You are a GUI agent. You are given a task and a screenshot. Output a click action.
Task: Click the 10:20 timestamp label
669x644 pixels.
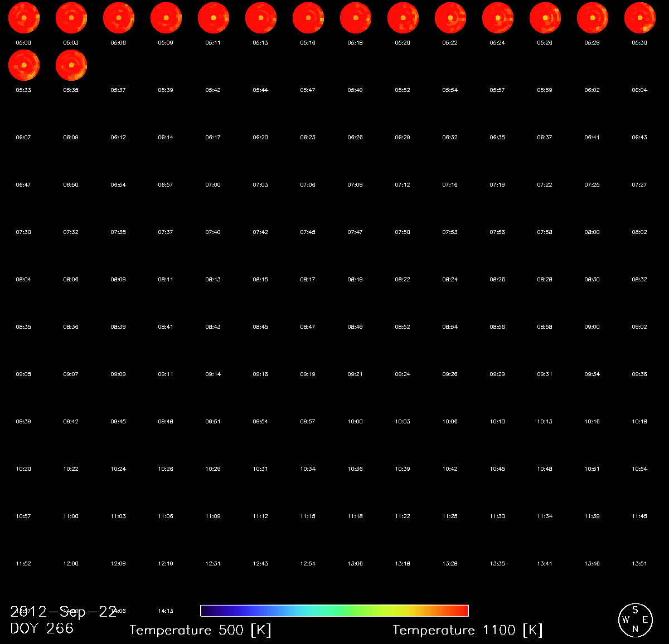pyautogui.click(x=23, y=469)
